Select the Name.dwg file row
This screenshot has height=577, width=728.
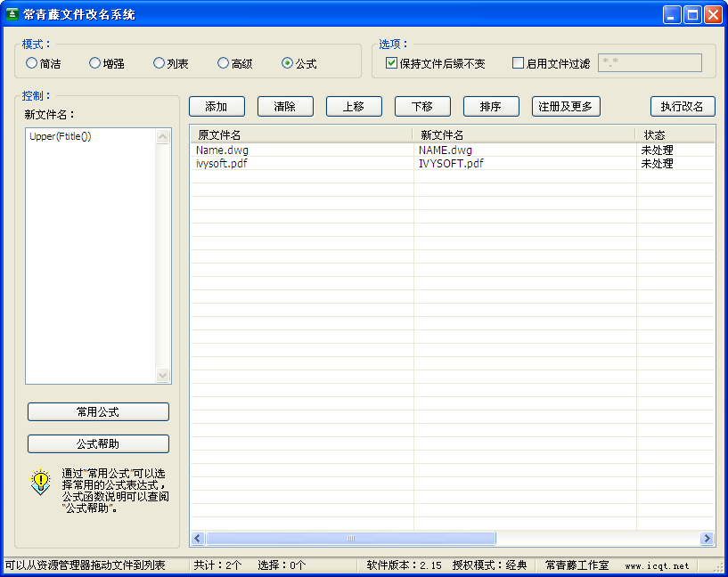[452, 150]
